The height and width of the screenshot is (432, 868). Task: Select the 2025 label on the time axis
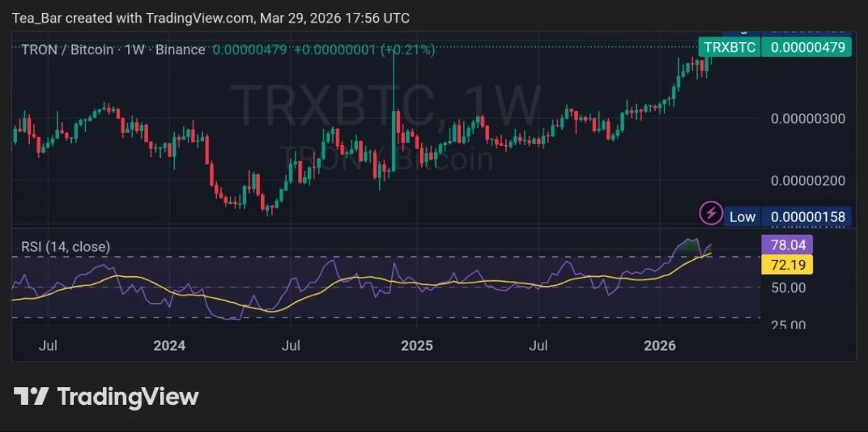tap(417, 346)
